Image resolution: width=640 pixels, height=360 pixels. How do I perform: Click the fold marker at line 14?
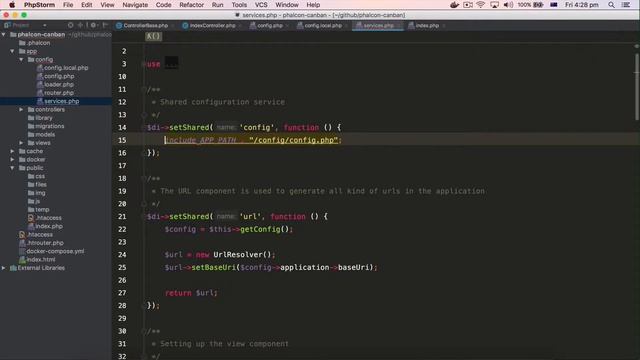coord(144,128)
